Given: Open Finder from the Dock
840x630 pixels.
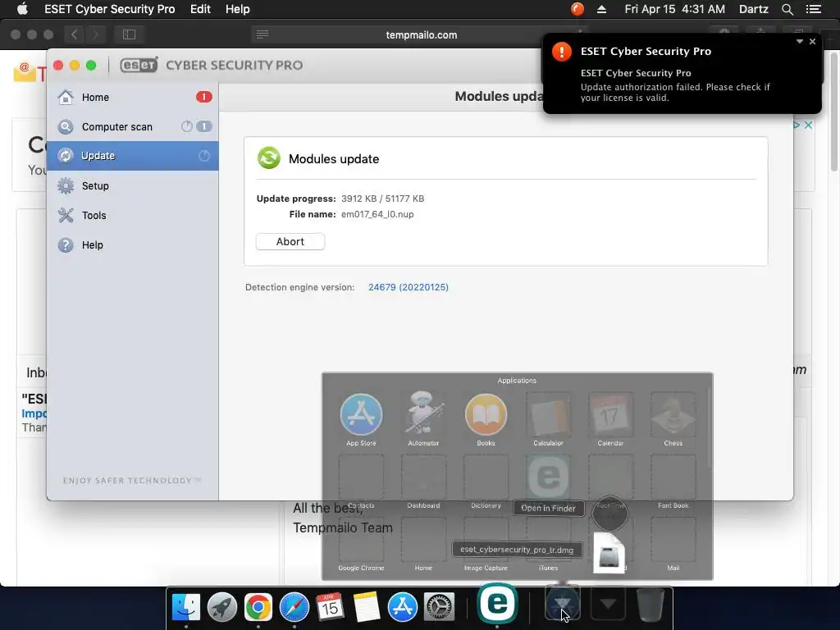Looking at the screenshot, I should click(186, 607).
